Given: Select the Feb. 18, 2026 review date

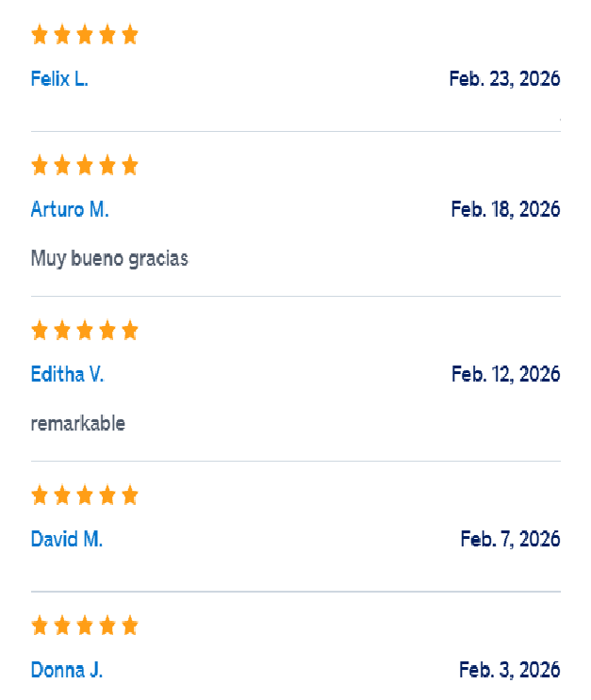Looking at the screenshot, I should pyautogui.click(x=505, y=209).
